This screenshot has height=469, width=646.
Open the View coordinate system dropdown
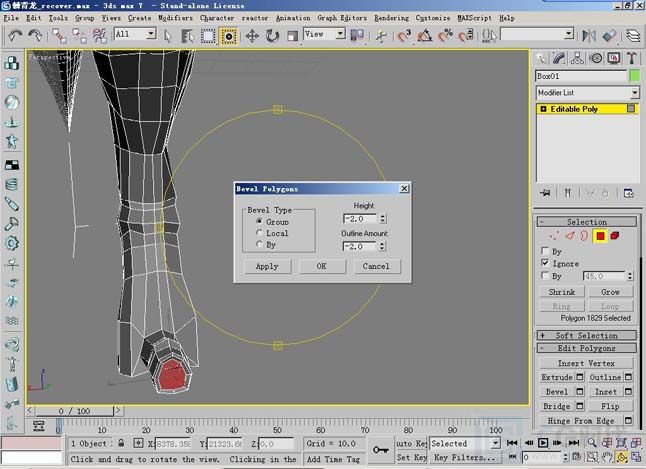click(x=340, y=33)
